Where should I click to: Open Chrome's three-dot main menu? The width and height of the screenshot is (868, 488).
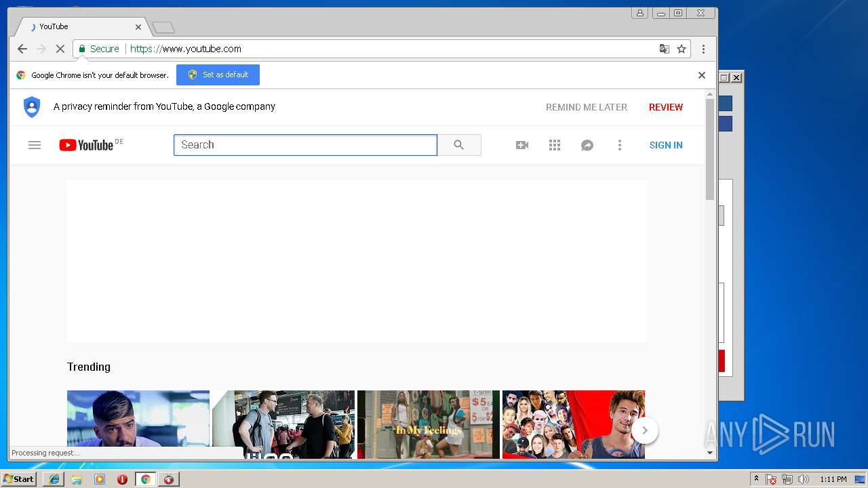coord(703,49)
